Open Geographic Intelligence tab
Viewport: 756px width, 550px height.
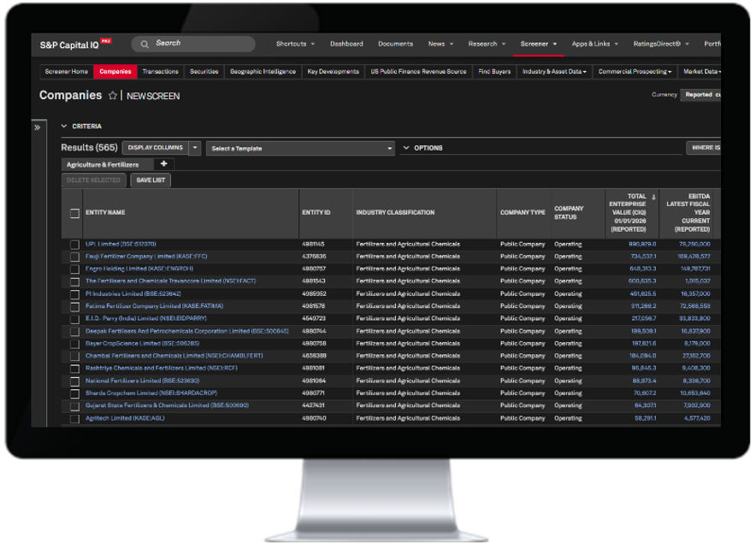[263, 72]
